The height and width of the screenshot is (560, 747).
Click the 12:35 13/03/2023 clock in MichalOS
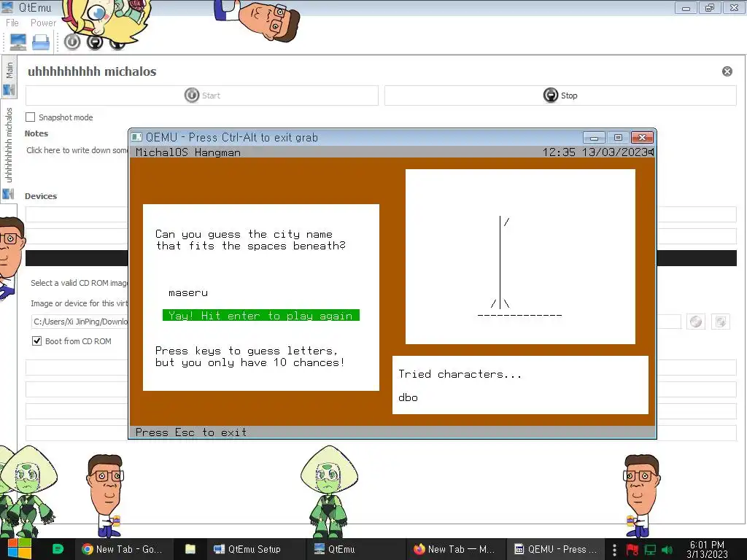[x=595, y=152]
